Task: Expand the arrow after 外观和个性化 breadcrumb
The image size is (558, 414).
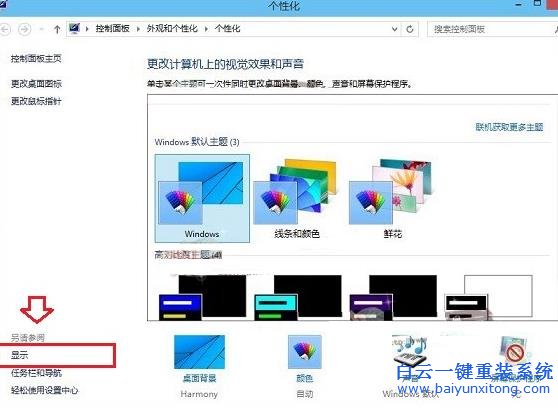Action: [206, 29]
